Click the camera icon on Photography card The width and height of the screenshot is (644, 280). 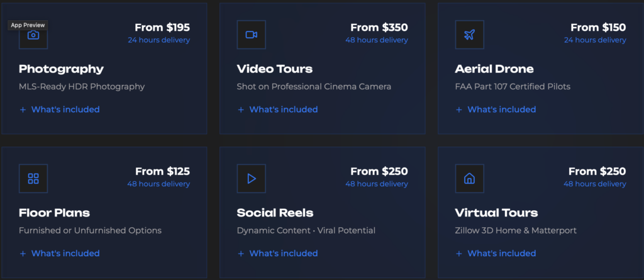point(33,35)
